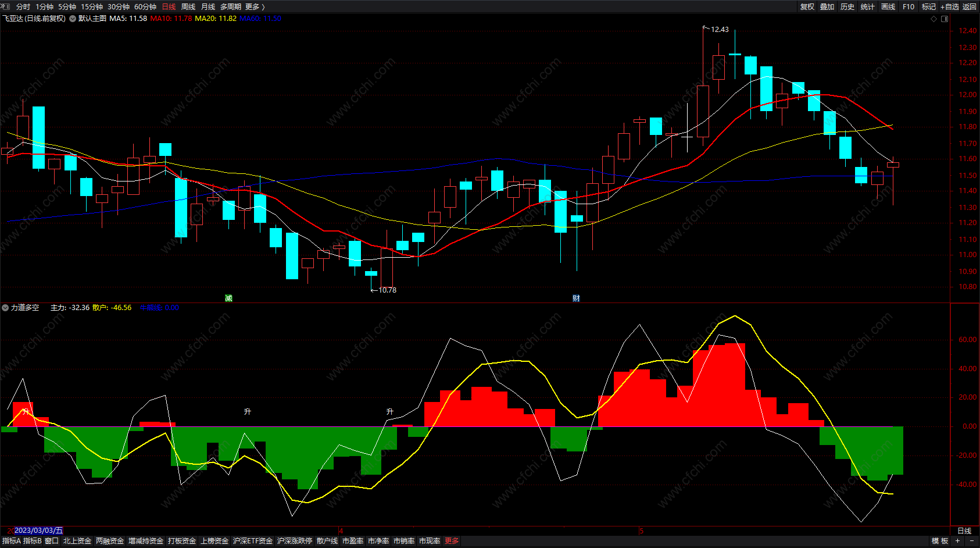Click the 主力: -32.36 readout
The width and height of the screenshot is (980, 548).
pos(70,308)
